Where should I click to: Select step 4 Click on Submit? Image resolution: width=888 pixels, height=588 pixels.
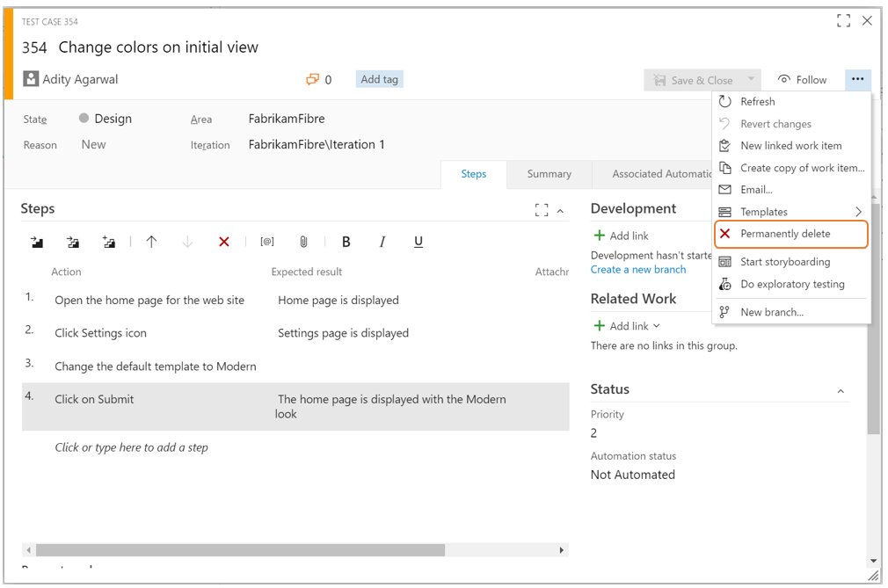pyautogui.click(x=94, y=400)
